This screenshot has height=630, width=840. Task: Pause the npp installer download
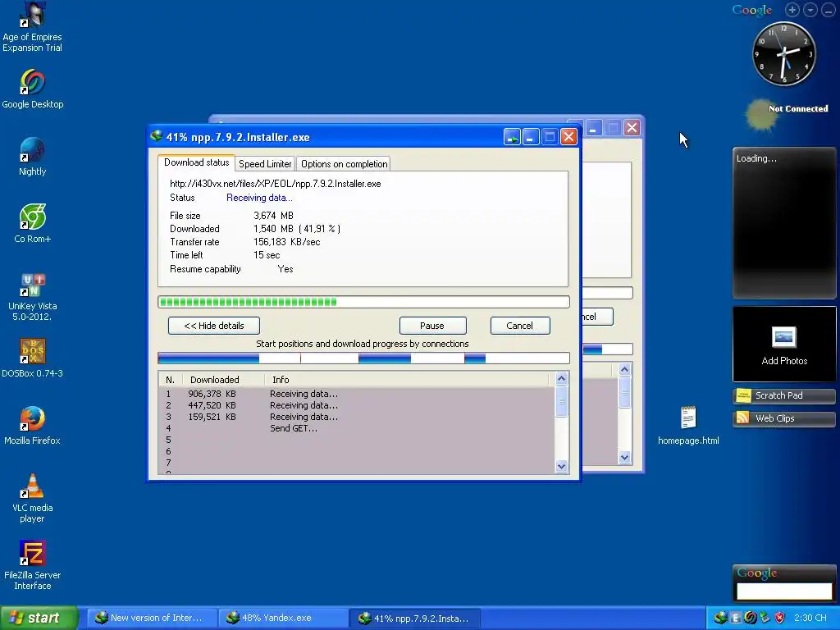point(432,326)
